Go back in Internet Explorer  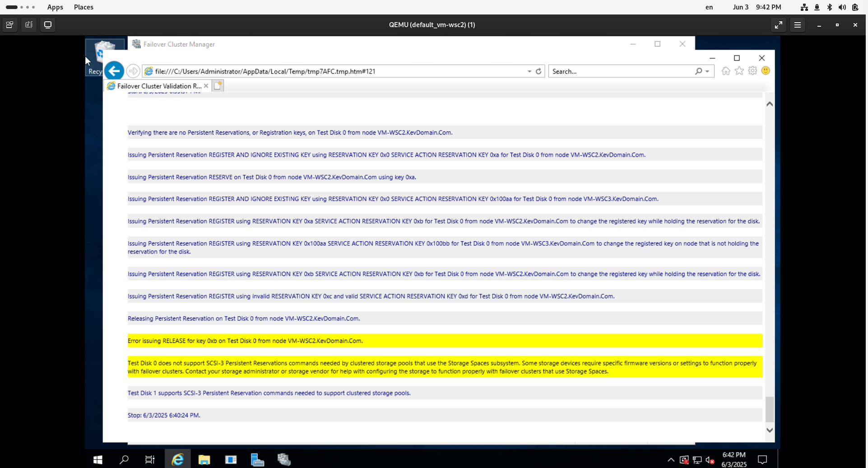click(114, 71)
